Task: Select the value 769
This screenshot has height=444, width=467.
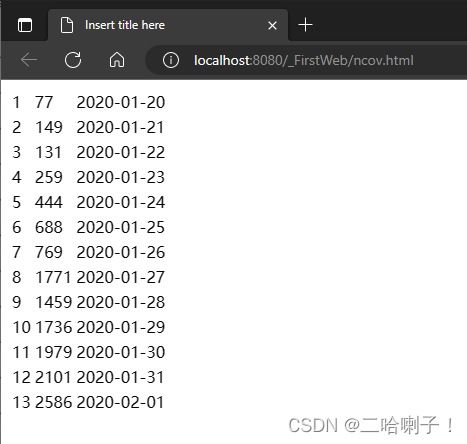Action: click(49, 252)
